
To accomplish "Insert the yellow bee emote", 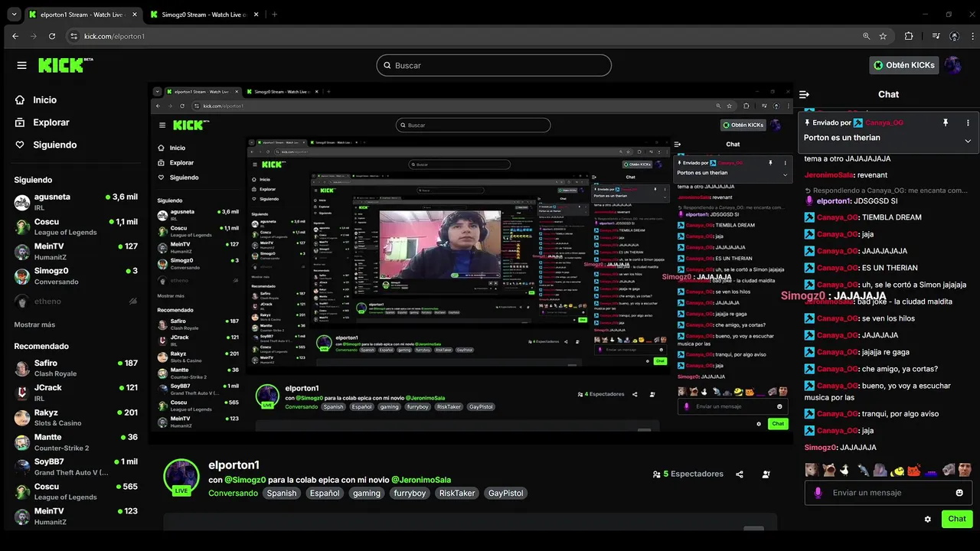I will [x=897, y=470].
